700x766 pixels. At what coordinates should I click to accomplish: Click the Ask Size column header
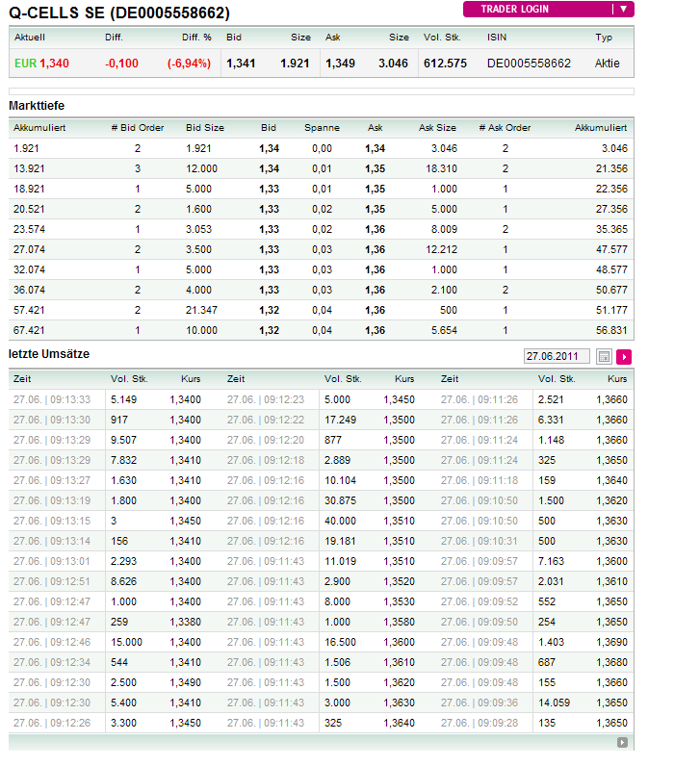pos(437,127)
